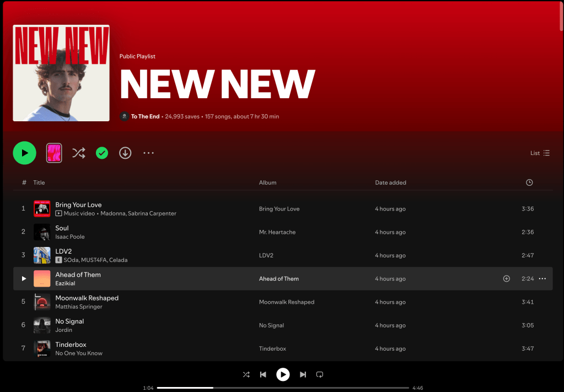This screenshot has height=392, width=564.
Task: Click the explicit E badge on LDV2
Action: coord(58,260)
